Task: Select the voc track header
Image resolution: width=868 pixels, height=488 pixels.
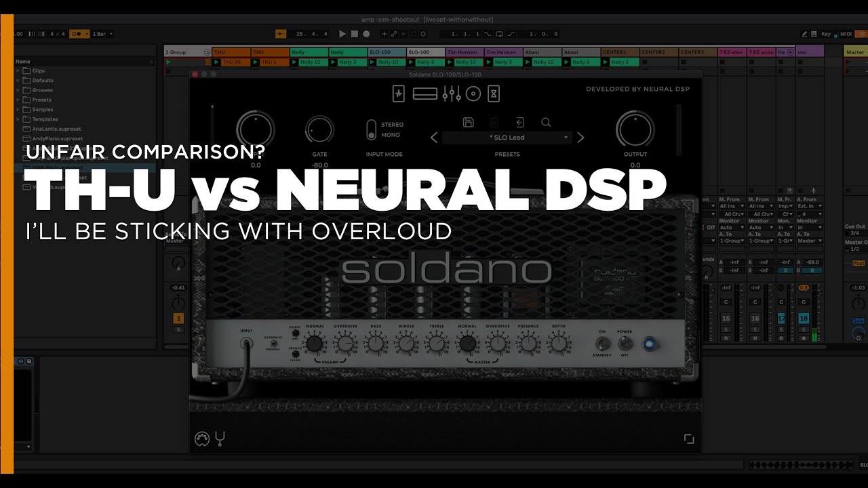Action: click(x=810, y=52)
